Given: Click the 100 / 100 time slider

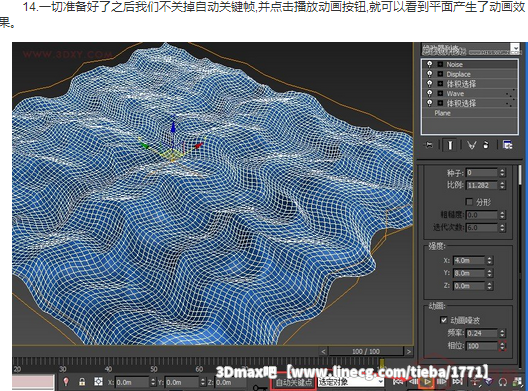Looking at the screenshot, I should pos(366,352).
